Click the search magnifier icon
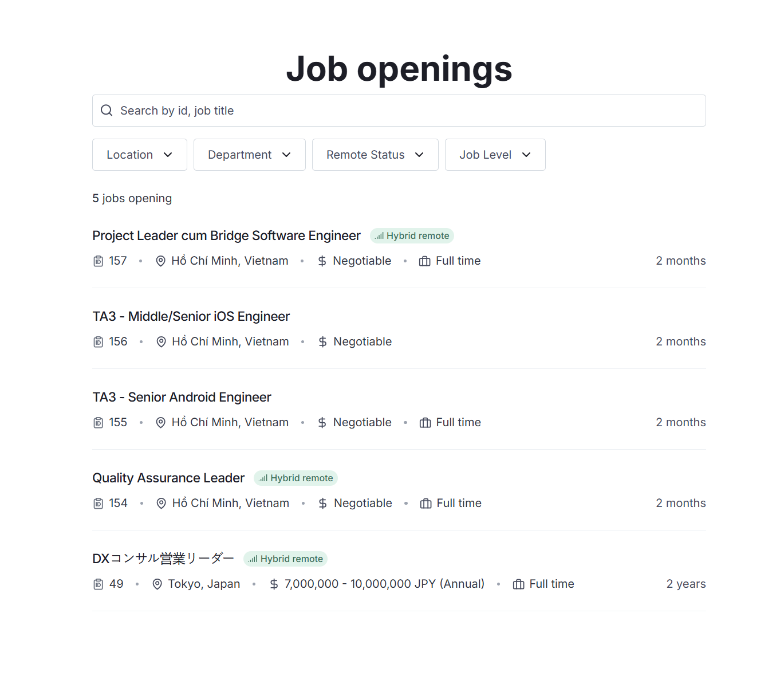The image size is (784, 676). point(107,111)
